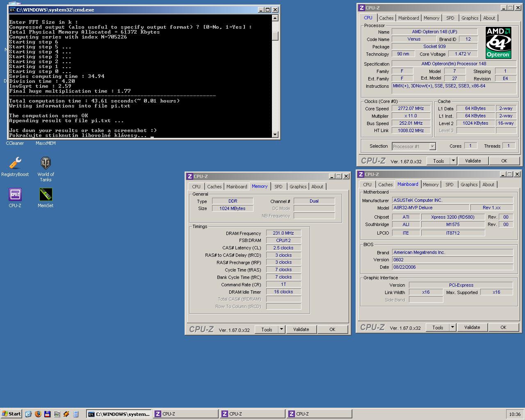525x420 pixels.
Task: Click the cmd.exe title bar icon
Action: point(12,9)
